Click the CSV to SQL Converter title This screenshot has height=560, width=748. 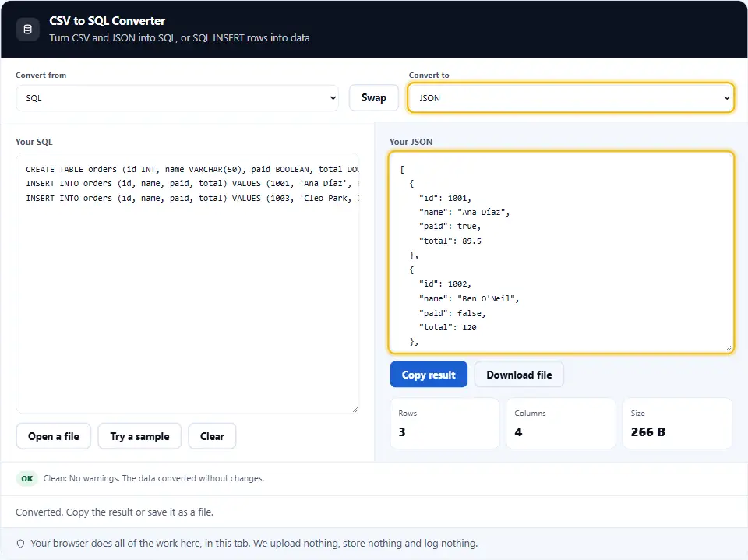(107, 21)
